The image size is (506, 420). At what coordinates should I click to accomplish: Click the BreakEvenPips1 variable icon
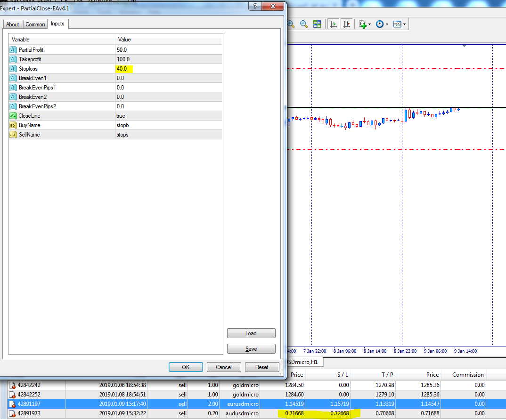pos(13,88)
